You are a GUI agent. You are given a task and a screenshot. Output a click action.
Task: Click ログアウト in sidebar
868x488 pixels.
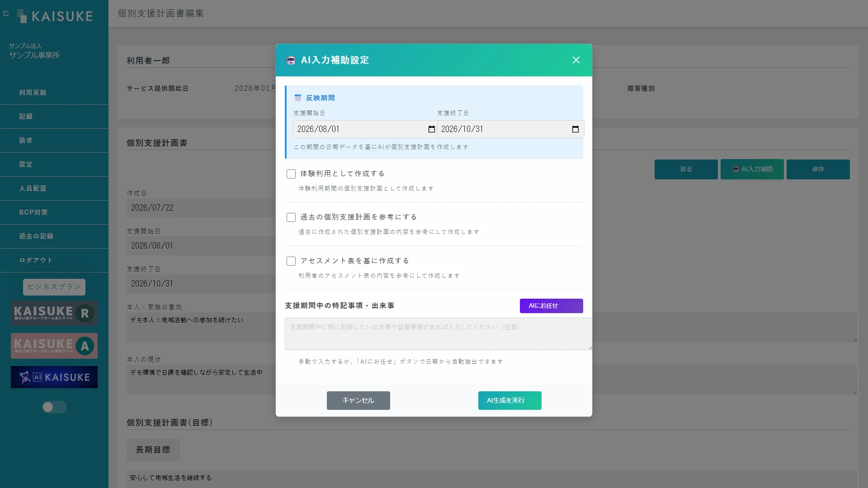click(54, 260)
